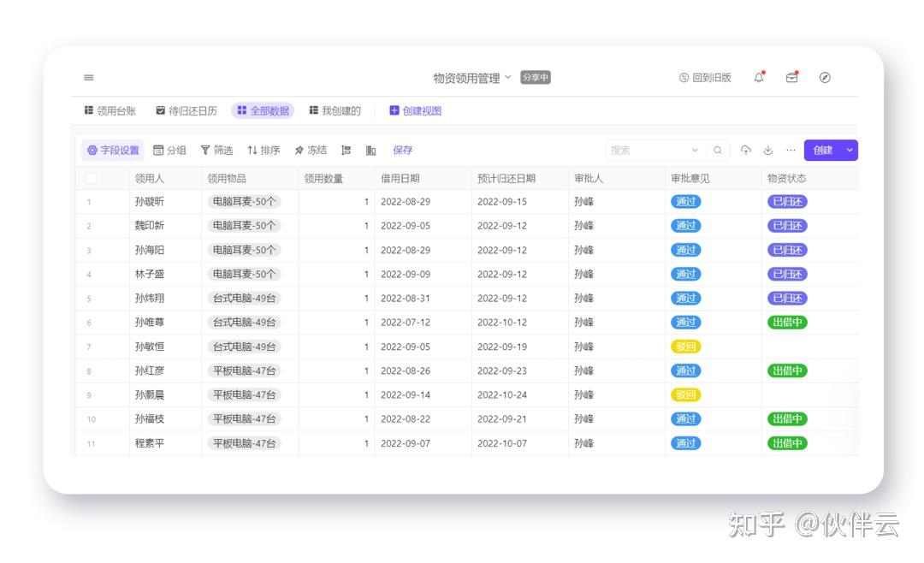Screen dimensions: 924x563
Task: Click date 2022-10-07 return date cell
Action: point(502,443)
